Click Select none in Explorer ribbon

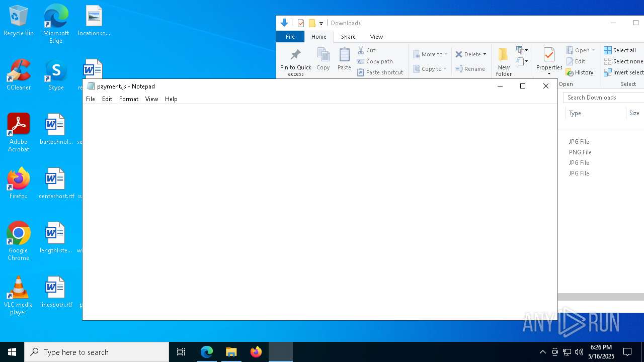tap(623, 61)
